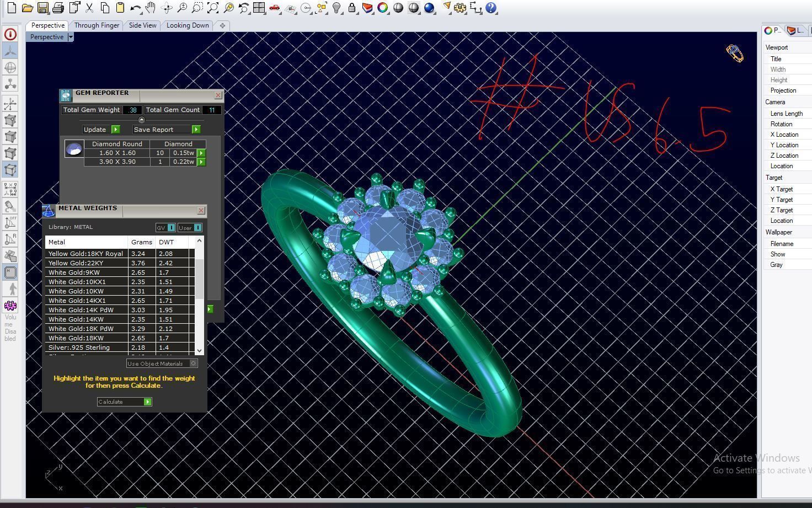812x508 pixels.
Task: Click the Undo View Change icon
Action: (x=244, y=8)
